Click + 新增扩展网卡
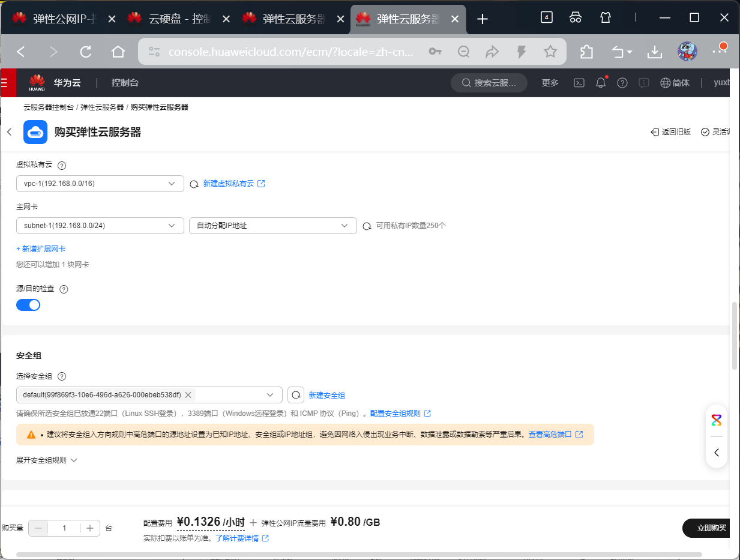Screen dimensions: 740x560 tap(41, 248)
